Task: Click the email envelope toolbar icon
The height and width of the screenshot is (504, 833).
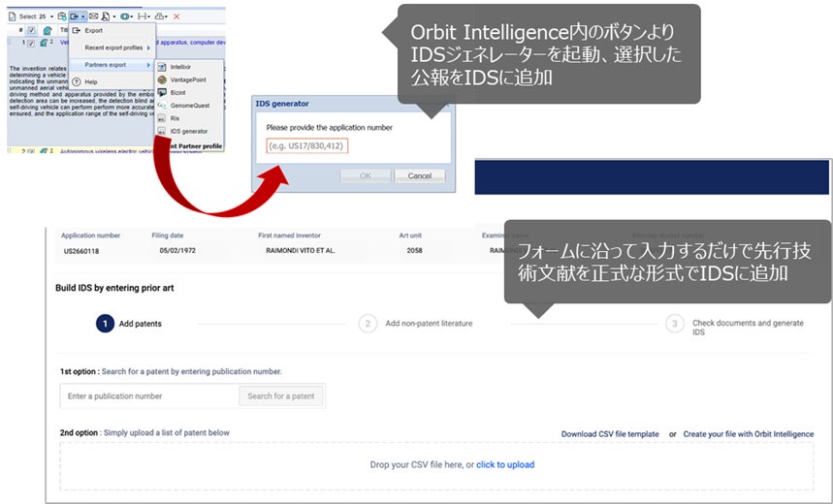Action: point(93,16)
